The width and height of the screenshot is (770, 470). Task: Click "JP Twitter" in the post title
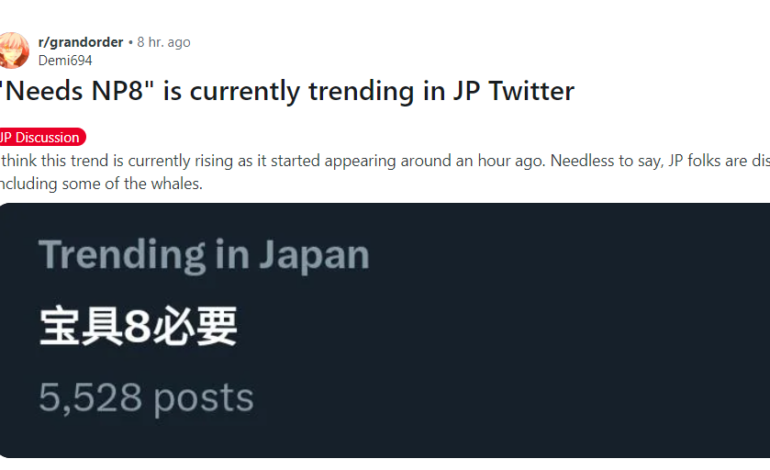[510, 92]
